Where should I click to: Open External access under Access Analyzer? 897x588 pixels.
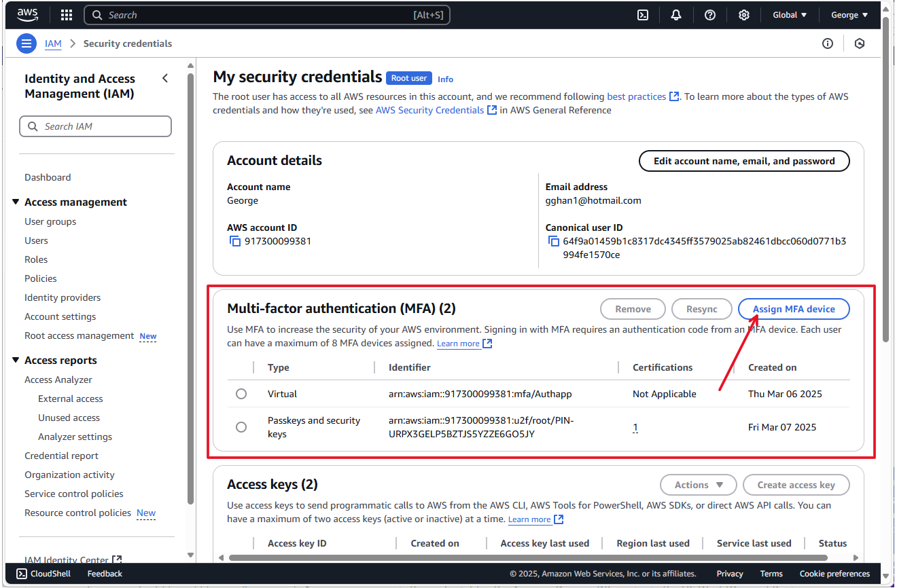(x=71, y=399)
